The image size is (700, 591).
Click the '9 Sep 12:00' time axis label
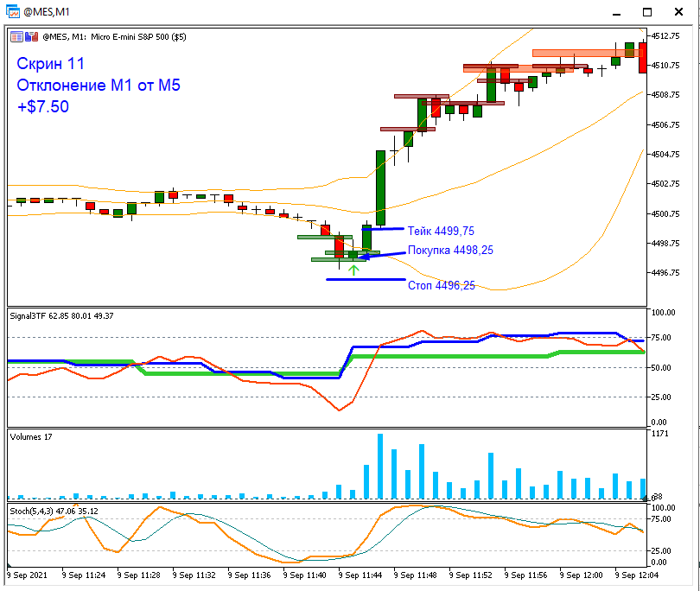[x=581, y=575]
